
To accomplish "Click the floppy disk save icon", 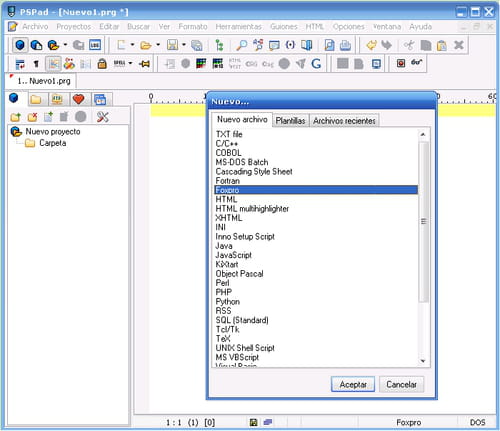I will (x=172, y=45).
